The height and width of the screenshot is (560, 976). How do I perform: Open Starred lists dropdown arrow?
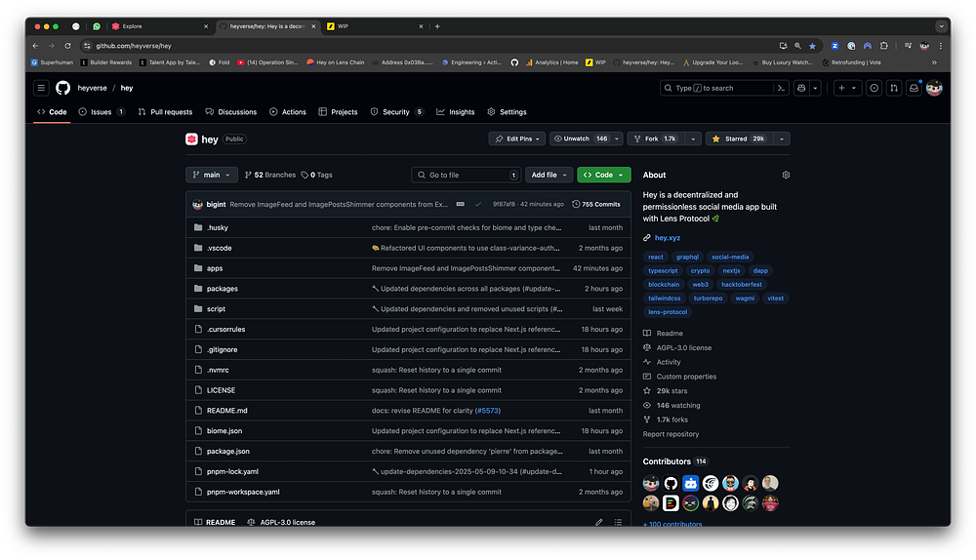pos(781,139)
